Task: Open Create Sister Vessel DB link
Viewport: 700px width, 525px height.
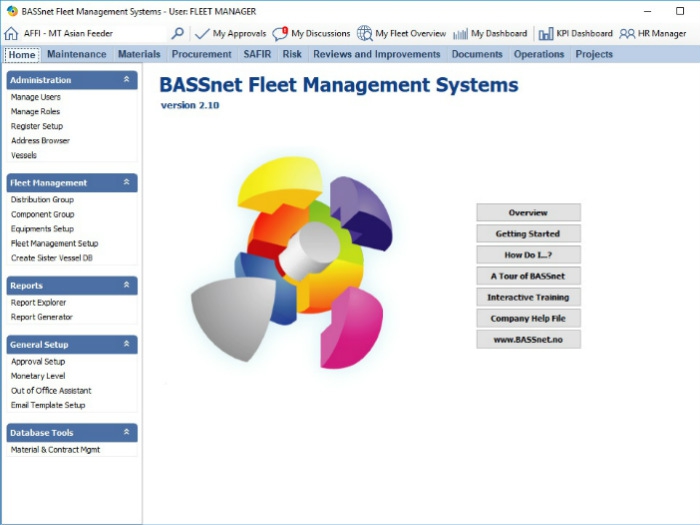Action: (x=52, y=258)
